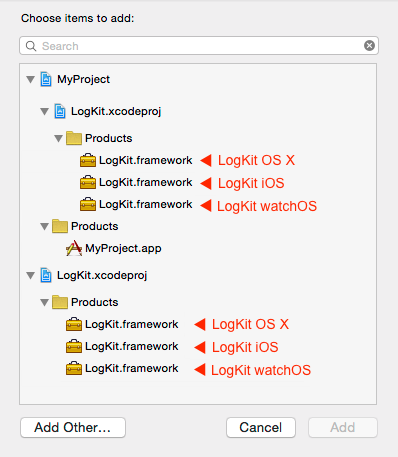The height and width of the screenshot is (457, 398).
Task: Click toolbox icon of first LogKit.framework under MyProject
Action: tap(88, 160)
